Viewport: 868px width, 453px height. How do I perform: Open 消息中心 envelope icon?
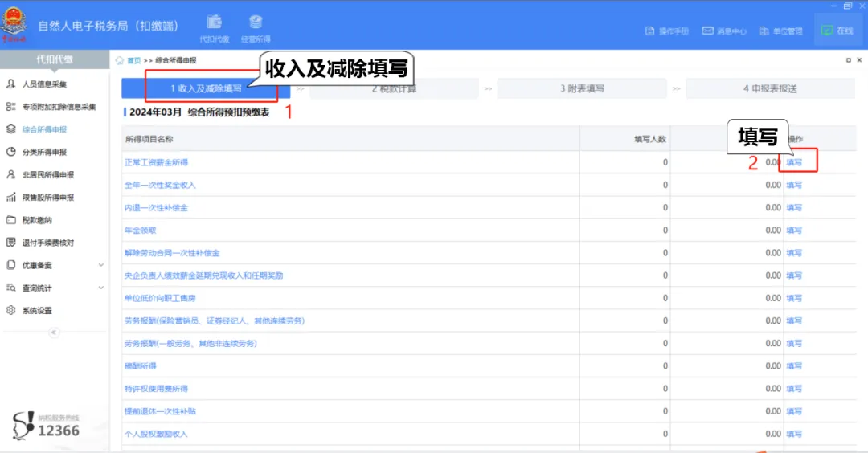point(708,31)
